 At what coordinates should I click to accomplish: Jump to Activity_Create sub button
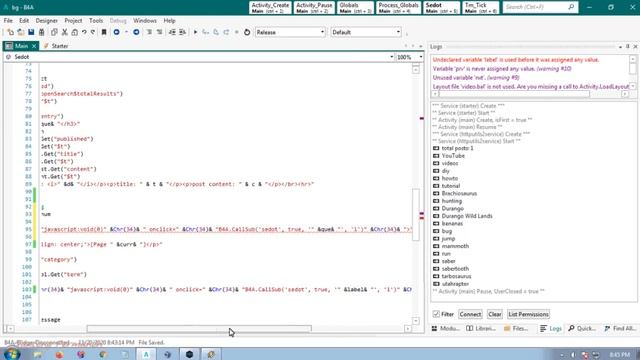coord(270,7)
